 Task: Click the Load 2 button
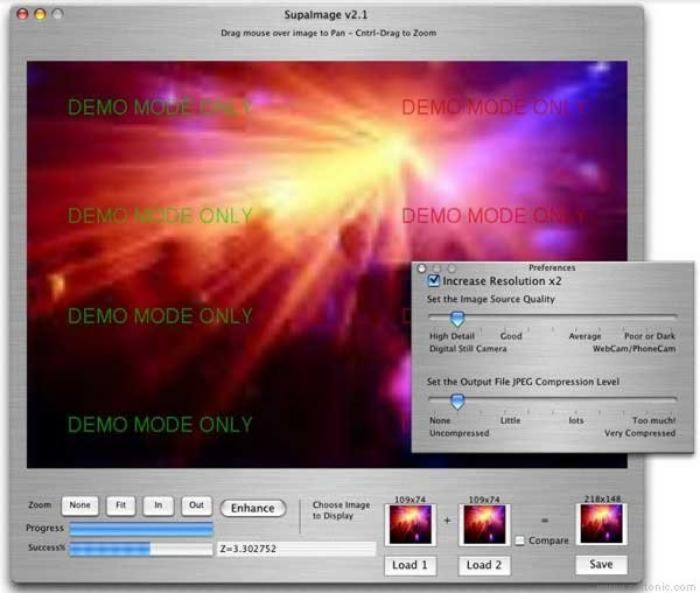click(484, 566)
